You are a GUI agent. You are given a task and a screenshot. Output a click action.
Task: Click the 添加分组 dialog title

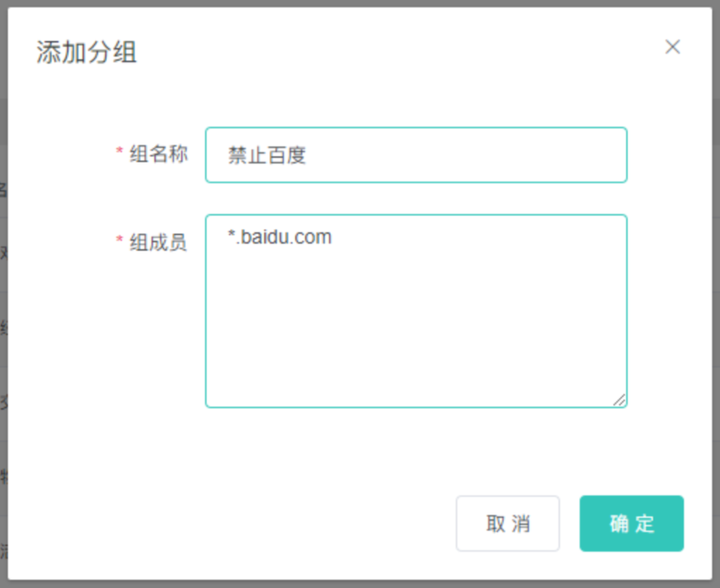click(x=87, y=52)
